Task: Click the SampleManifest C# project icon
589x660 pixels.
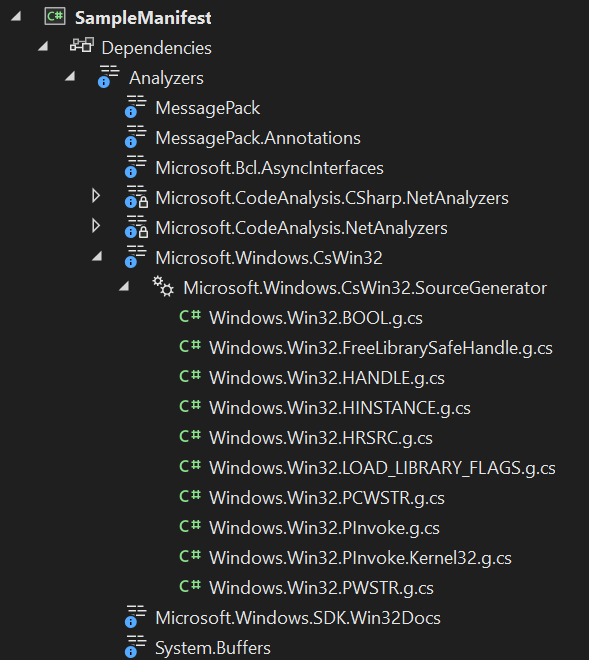Action: pos(55,17)
